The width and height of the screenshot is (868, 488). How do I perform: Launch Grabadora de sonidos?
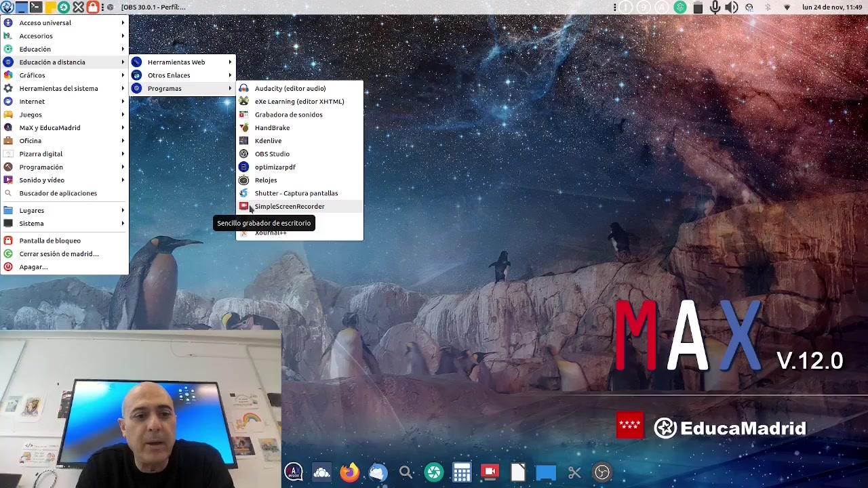pyautogui.click(x=299, y=115)
